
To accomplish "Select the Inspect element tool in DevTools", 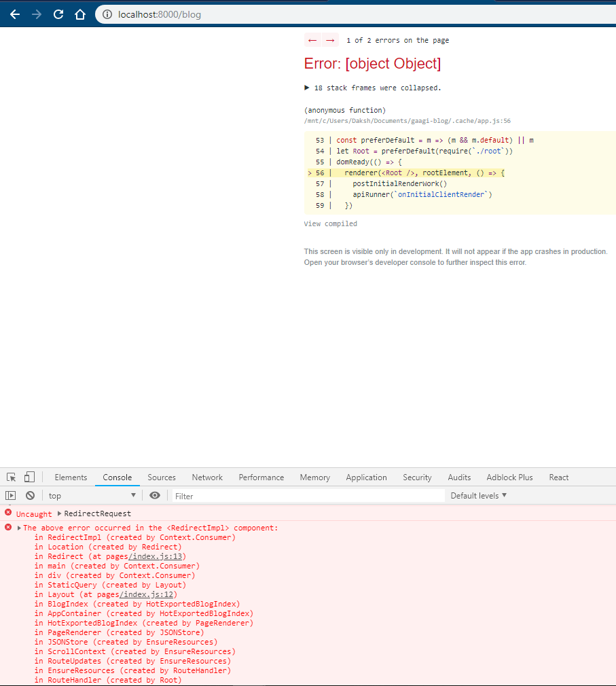I will click(10, 477).
